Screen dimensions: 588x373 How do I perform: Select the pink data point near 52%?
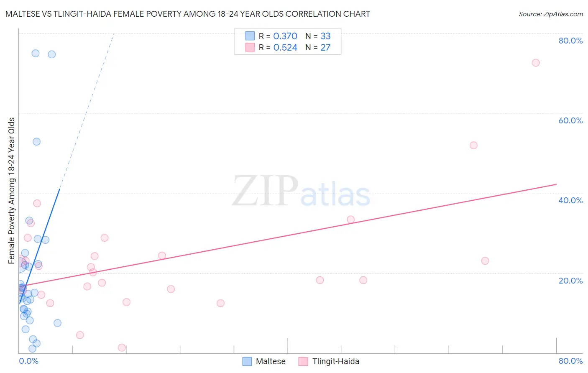[x=473, y=146]
